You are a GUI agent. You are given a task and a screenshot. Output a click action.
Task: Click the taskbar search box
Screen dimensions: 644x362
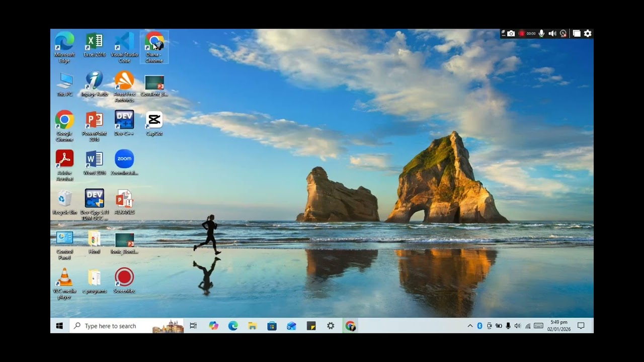tap(127, 326)
